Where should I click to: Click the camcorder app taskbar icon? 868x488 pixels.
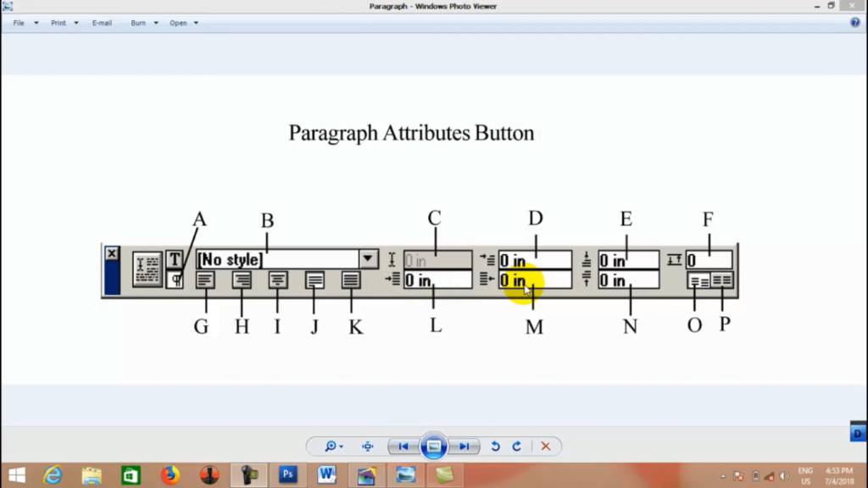click(248, 474)
